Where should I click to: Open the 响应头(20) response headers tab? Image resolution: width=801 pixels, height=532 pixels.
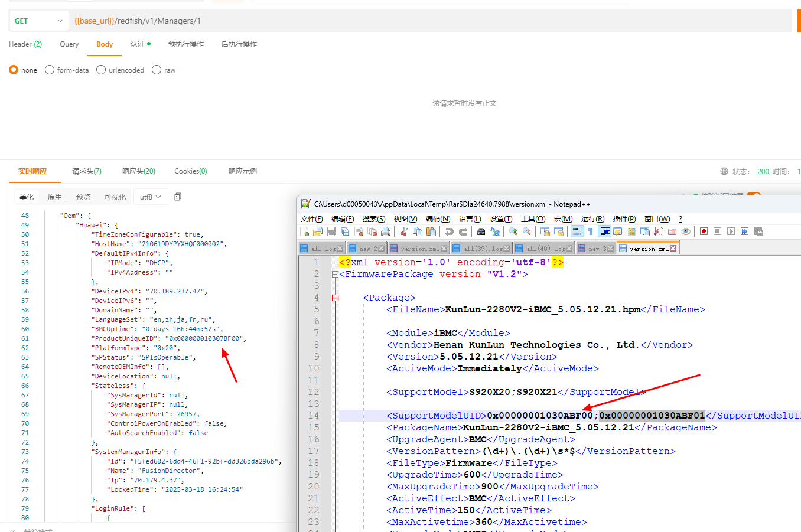tap(139, 171)
